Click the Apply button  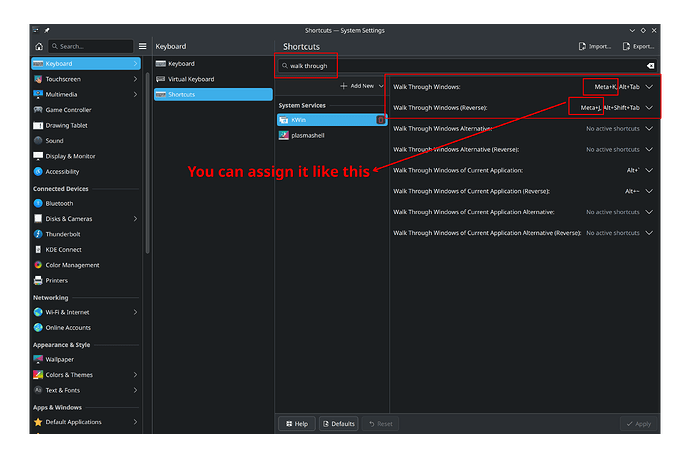tap(639, 424)
